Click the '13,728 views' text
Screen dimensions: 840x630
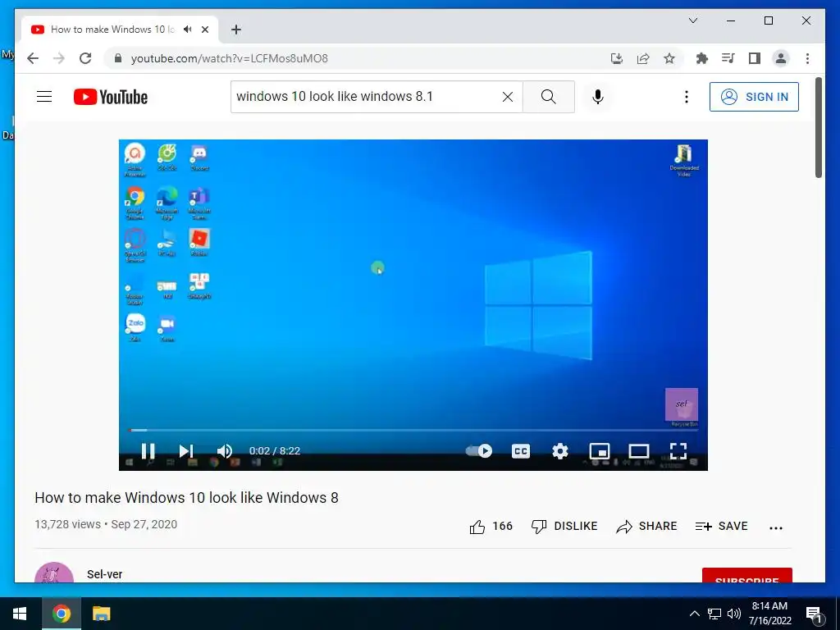(x=67, y=524)
